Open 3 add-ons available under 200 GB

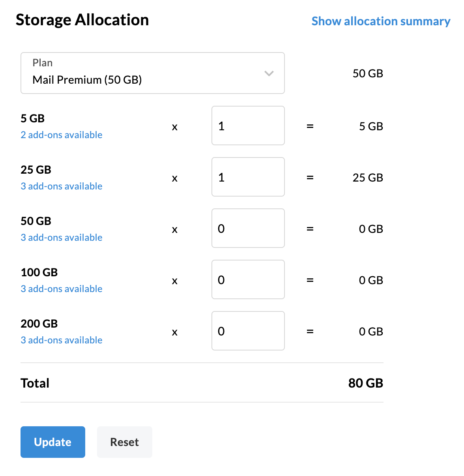coord(62,340)
